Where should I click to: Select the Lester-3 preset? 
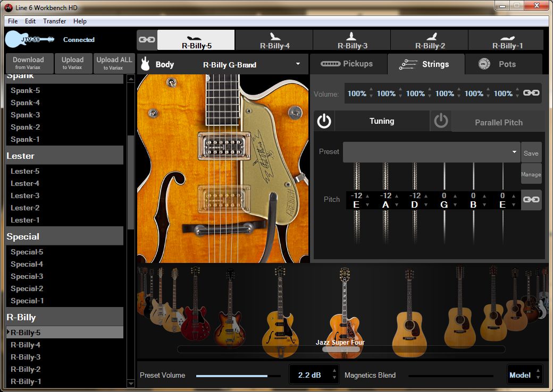65,195
